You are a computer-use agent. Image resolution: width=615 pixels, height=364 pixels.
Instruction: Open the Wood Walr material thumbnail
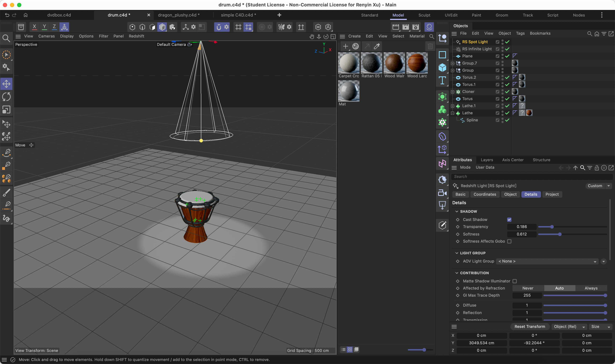[394, 63]
